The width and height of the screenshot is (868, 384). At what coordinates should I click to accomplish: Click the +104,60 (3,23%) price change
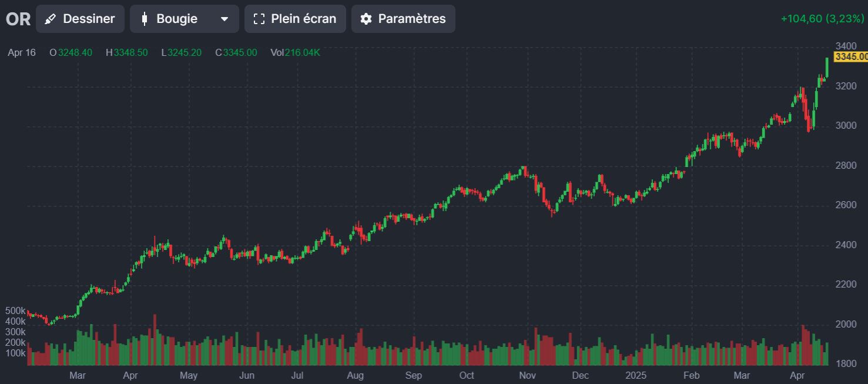point(822,19)
